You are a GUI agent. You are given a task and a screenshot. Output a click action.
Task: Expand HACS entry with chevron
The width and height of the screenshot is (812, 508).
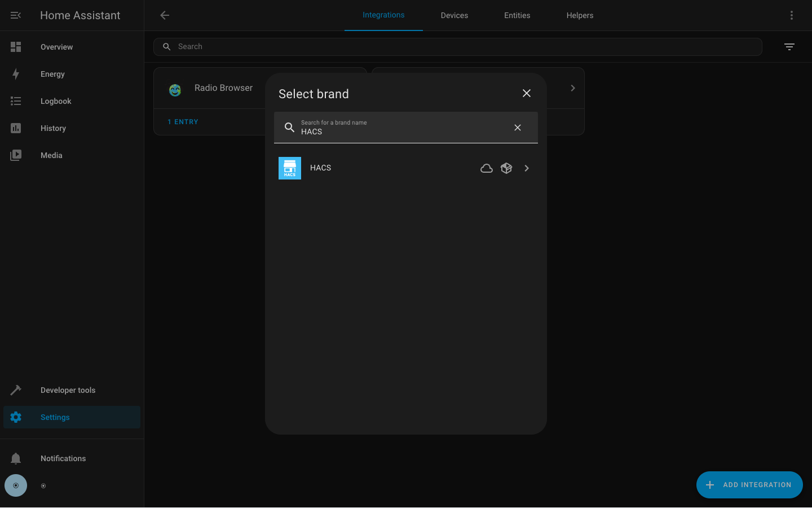point(527,168)
